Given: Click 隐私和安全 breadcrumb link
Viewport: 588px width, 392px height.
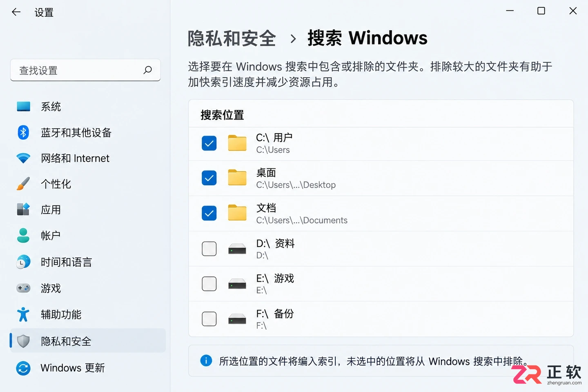Looking at the screenshot, I should [232, 38].
